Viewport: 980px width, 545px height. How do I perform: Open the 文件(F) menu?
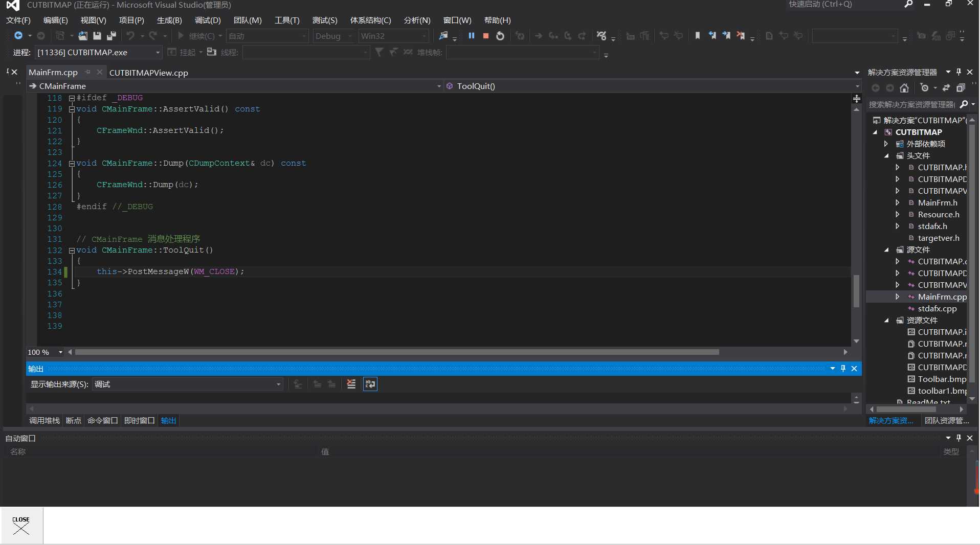[18, 20]
